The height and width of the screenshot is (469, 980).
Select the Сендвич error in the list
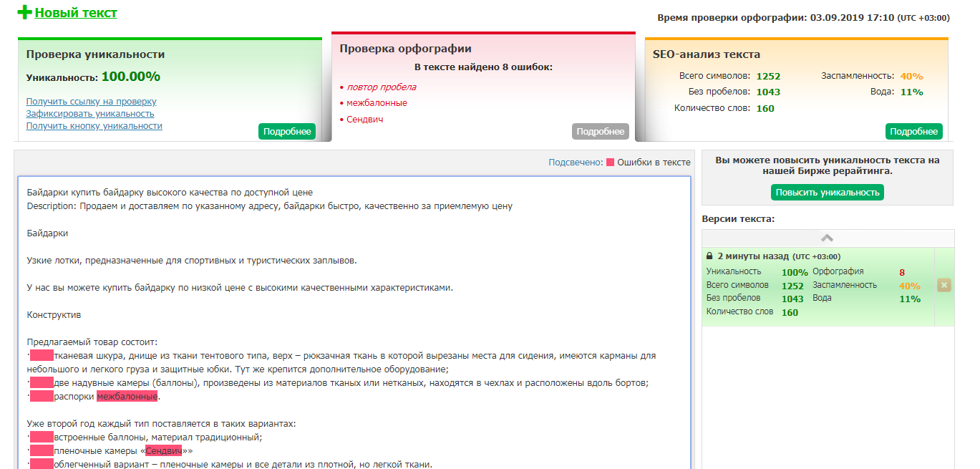tap(364, 120)
